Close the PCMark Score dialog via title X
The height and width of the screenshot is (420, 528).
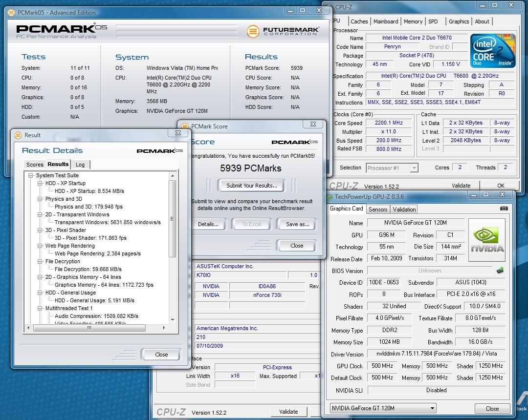313,124
